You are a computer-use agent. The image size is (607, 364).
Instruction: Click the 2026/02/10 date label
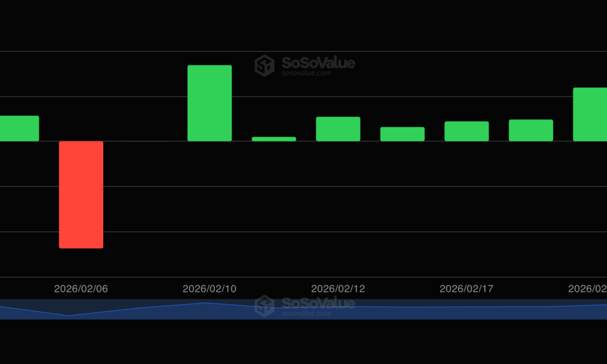click(209, 289)
